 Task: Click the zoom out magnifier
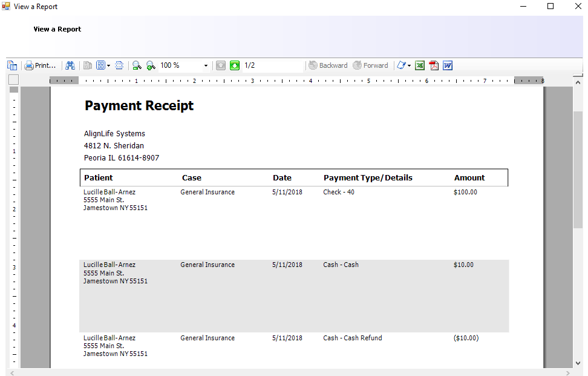click(137, 65)
